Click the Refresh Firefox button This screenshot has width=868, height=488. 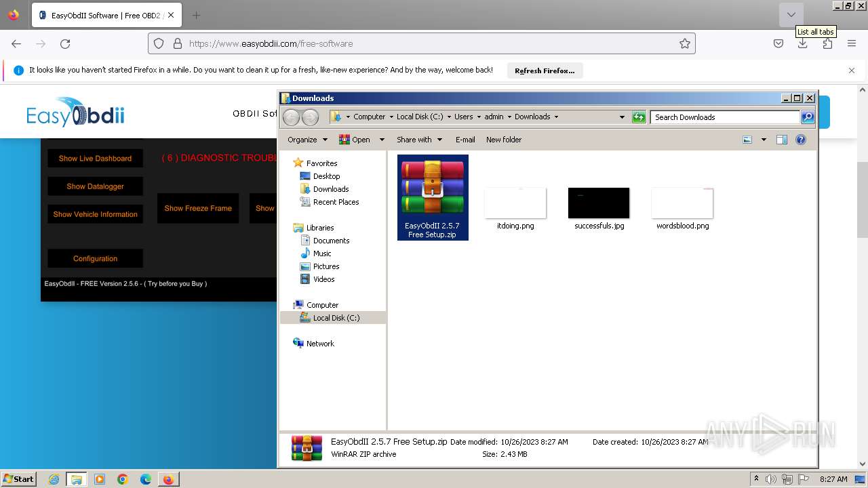[x=545, y=70]
